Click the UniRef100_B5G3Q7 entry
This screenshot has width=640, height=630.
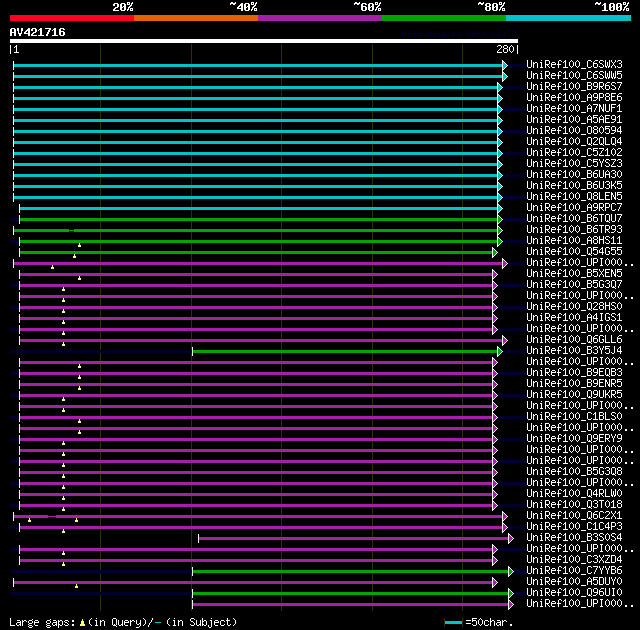pos(574,285)
